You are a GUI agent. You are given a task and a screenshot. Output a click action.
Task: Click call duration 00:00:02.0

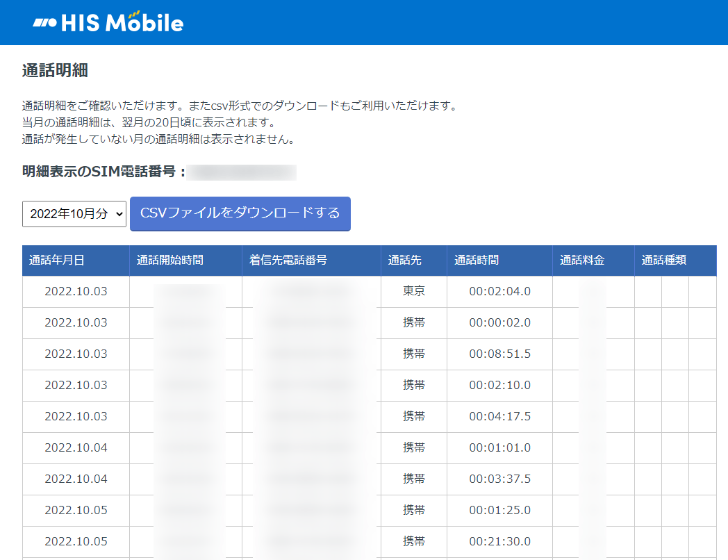pyautogui.click(x=499, y=322)
